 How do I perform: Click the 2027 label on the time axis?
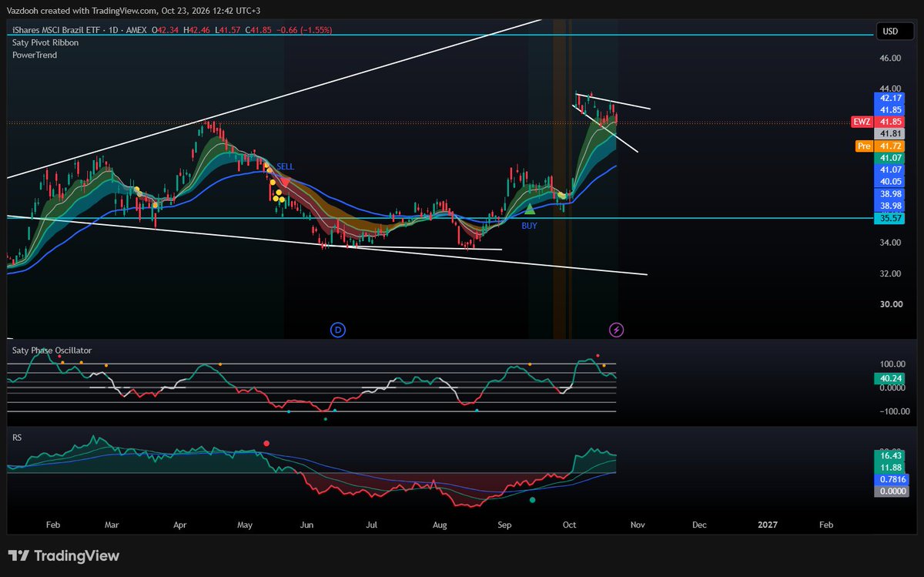[x=767, y=525]
